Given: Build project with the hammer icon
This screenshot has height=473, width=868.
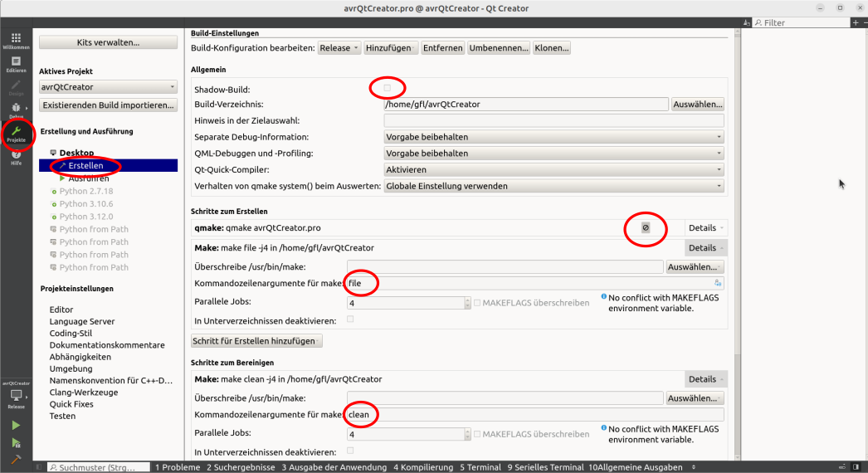Looking at the screenshot, I should pyautogui.click(x=16, y=459).
